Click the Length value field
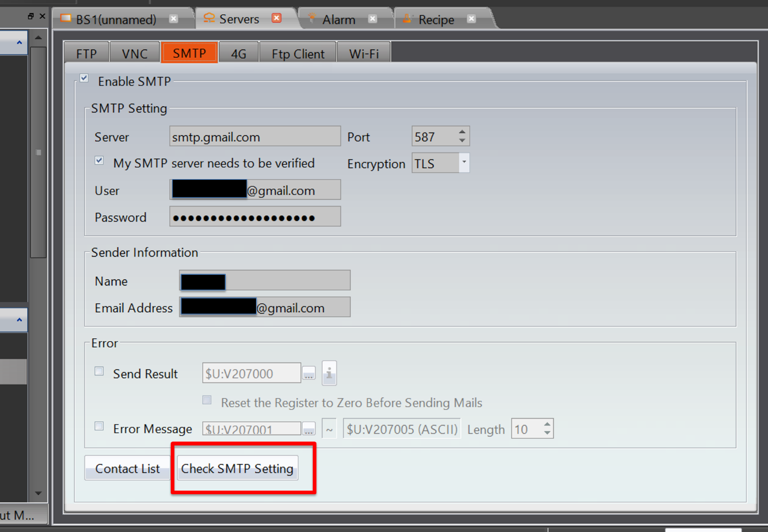768x532 pixels. click(x=526, y=429)
